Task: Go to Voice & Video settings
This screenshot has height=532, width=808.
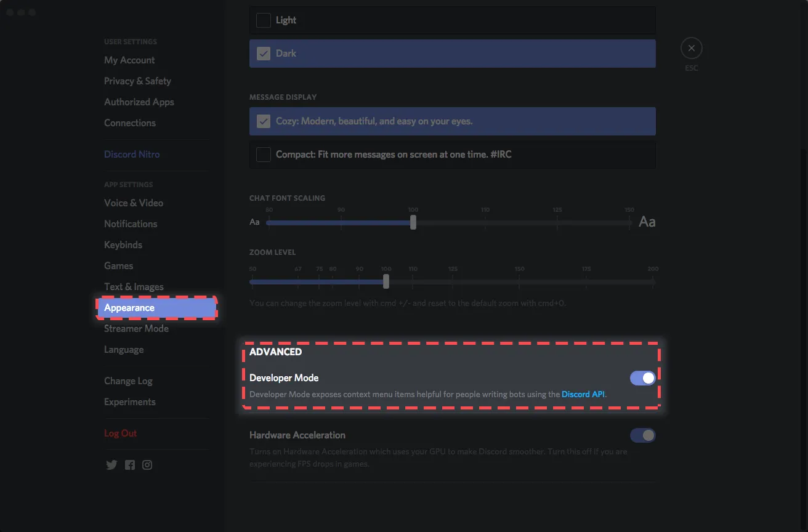Action: (134, 203)
